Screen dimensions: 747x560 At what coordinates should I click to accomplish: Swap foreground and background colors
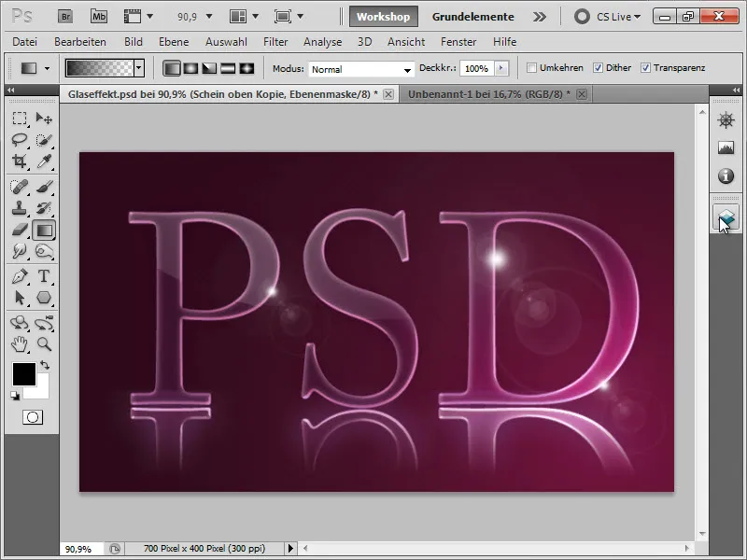click(45, 365)
